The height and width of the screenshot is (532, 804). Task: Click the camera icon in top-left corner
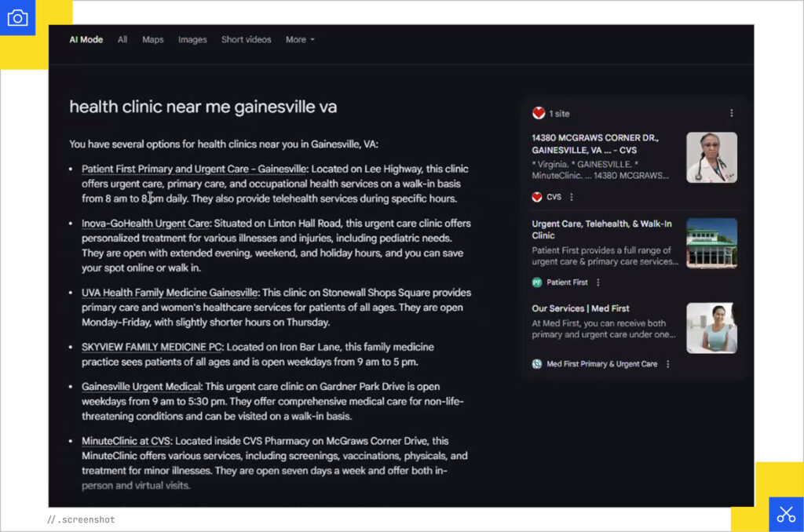[17, 17]
